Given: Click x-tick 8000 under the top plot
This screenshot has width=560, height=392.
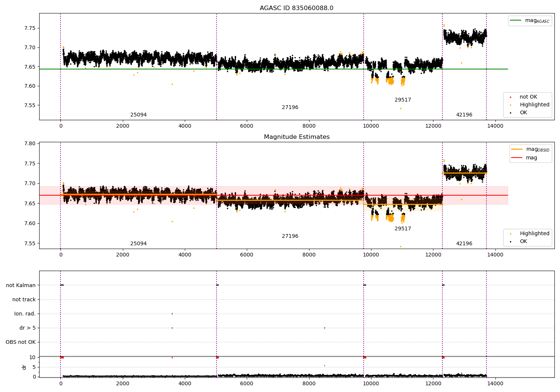Looking at the screenshot, I should pos(309,126).
